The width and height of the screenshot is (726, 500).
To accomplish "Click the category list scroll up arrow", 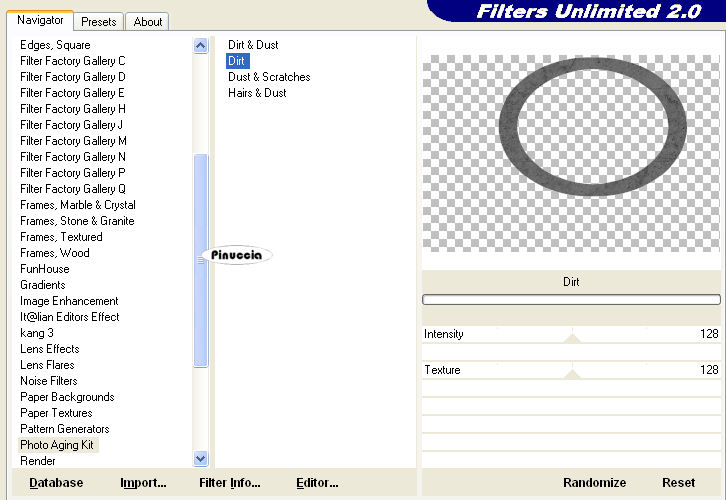I will (200, 45).
